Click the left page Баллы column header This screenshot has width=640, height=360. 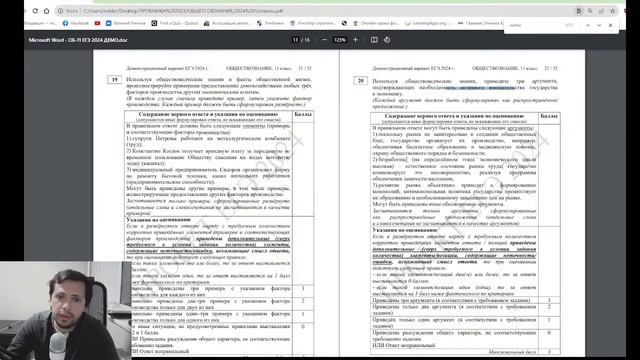(x=303, y=115)
